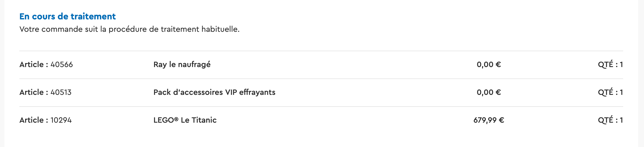This screenshot has height=147, width=644.
Task: Open 'Pack d'accessoires VIP effrayants' product name
Action: (214, 92)
